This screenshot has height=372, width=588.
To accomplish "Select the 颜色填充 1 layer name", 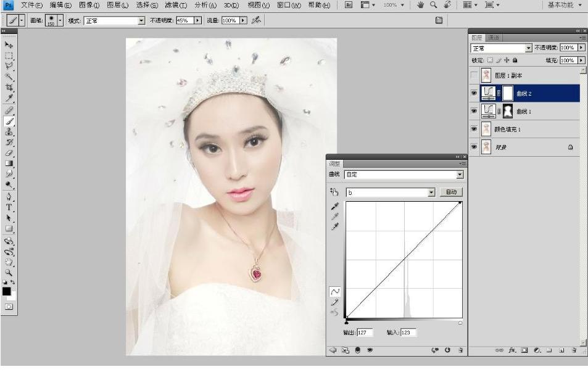I will coord(507,130).
